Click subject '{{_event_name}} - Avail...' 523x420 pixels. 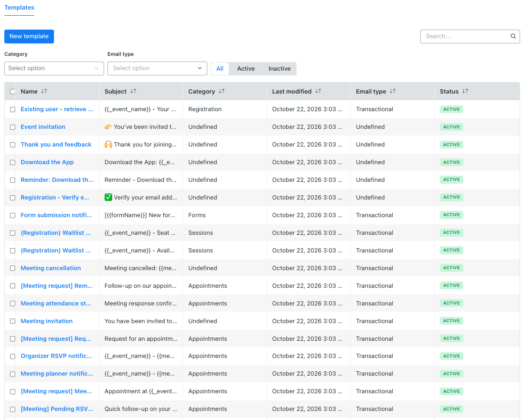coord(139,251)
